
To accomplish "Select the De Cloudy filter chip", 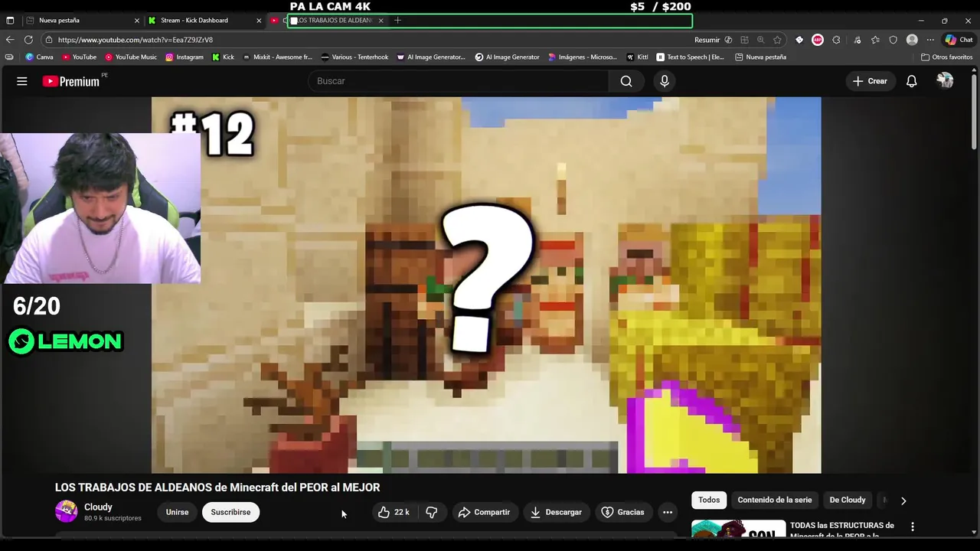I will tap(848, 500).
